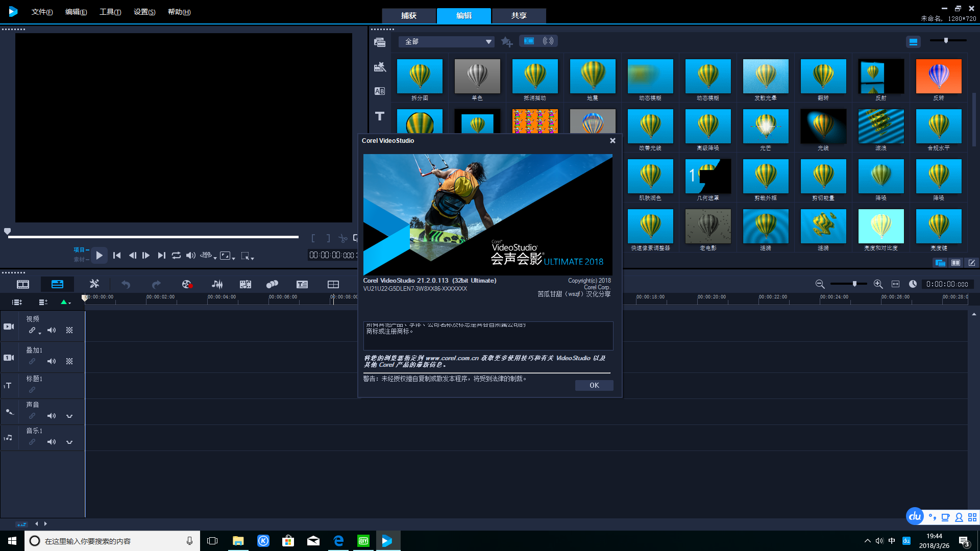Open 工具(T) menu
The width and height of the screenshot is (980, 551).
click(x=110, y=12)
